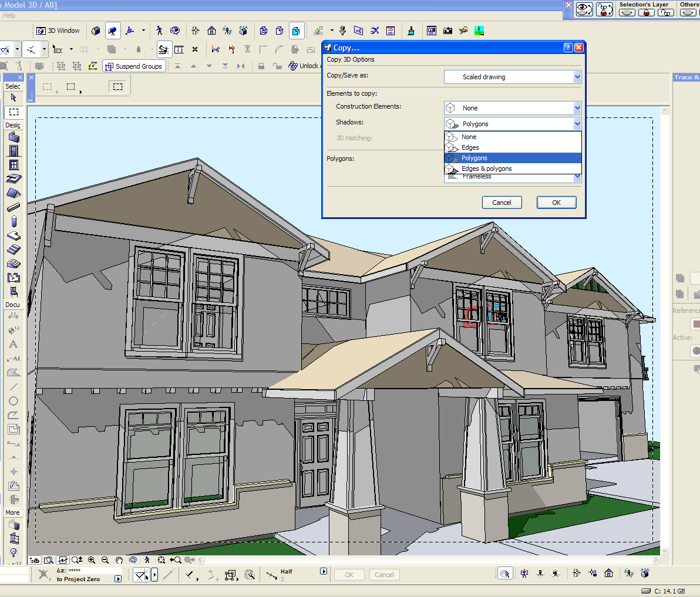This screenshot has width=700, height=597.
Task: Select the Circle tool
Action: point(14,401)
